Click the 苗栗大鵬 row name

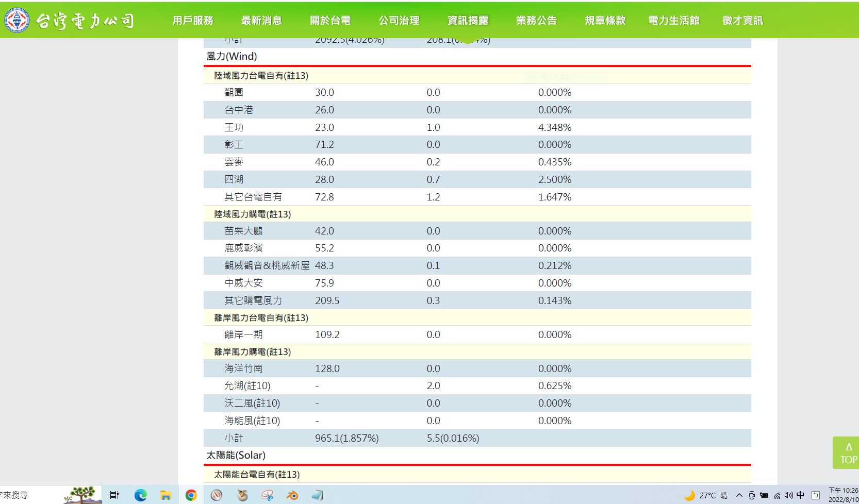[243, 231]
